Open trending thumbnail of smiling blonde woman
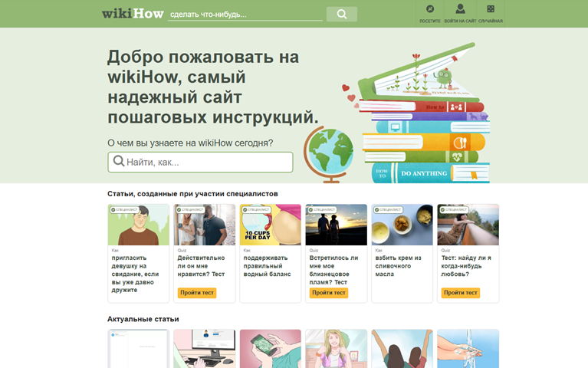 [x=337, y=349]
